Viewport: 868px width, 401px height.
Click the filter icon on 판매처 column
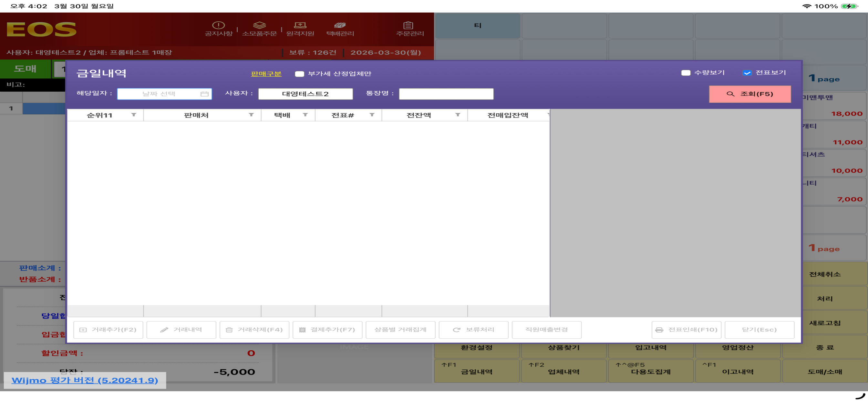pos(251,115)
